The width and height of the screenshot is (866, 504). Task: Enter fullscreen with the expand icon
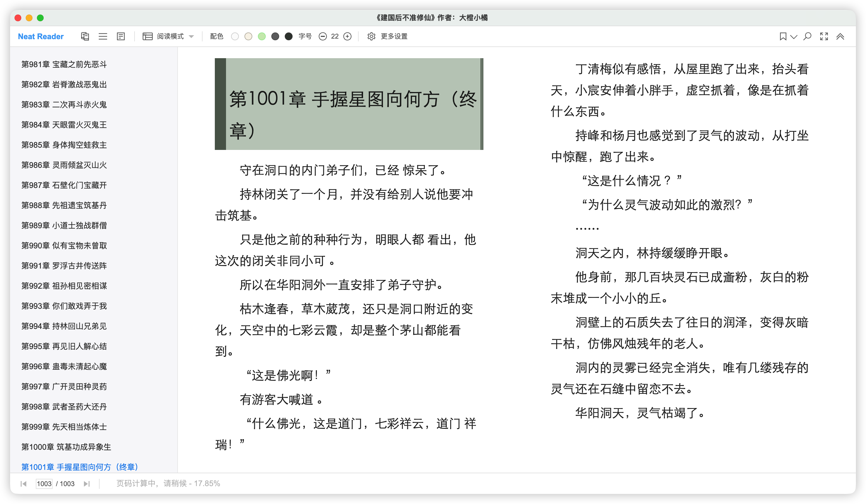pyautogui.click(x=824, y=36)
